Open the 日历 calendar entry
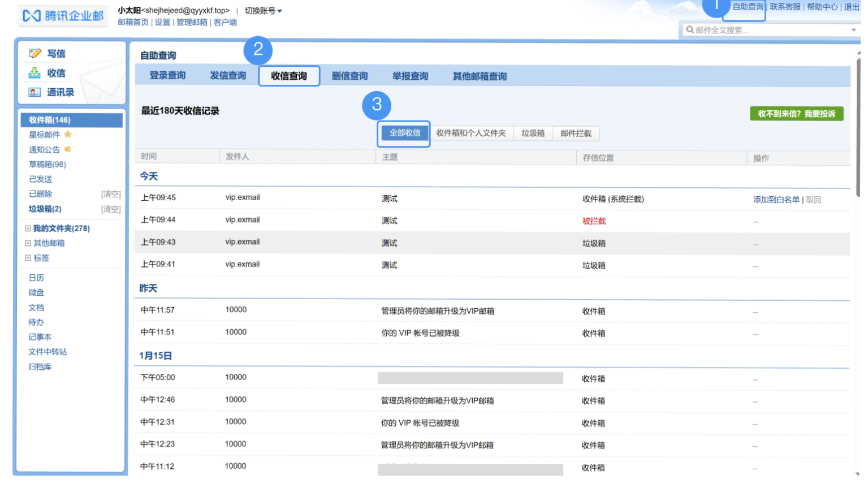Viewport: 868px width, 496px height. pos(36,278)
